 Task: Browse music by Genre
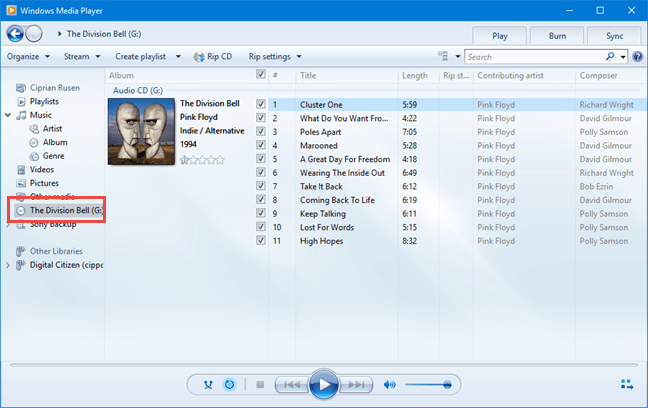click(53, 156)
